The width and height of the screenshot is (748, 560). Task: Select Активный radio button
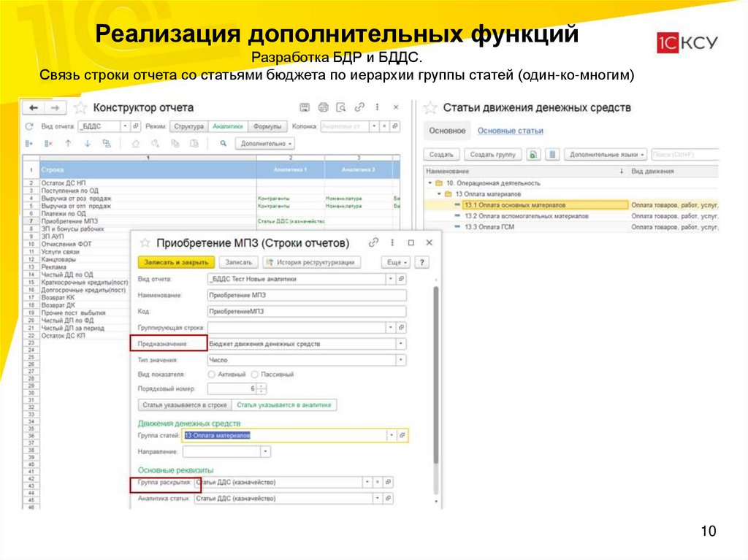pyautogui.click(x=212, y=375)
